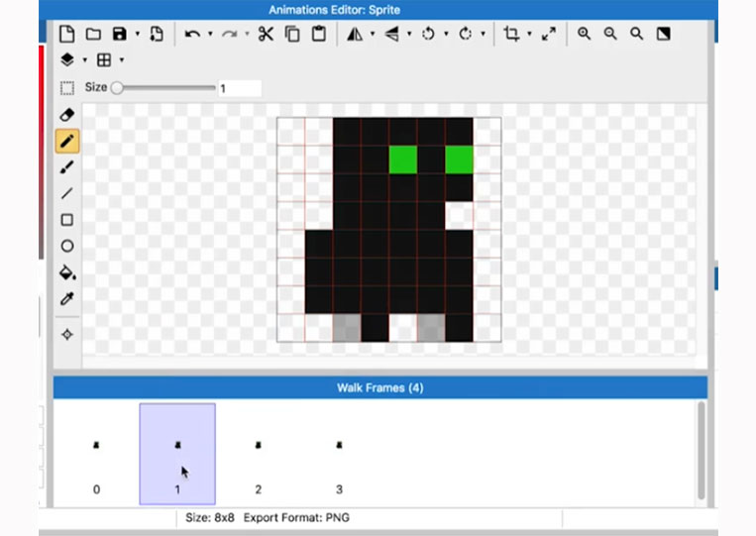Open the Save options dropdown arrow

[138, 34]
